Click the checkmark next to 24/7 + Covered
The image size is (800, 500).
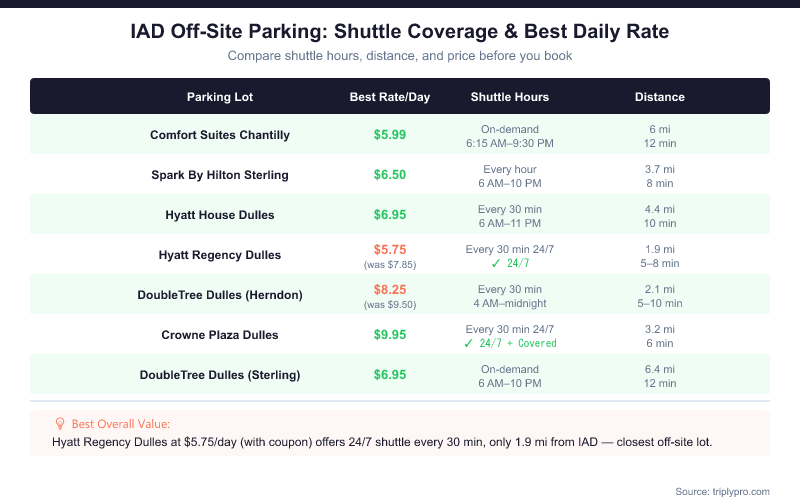coord(470,343)
